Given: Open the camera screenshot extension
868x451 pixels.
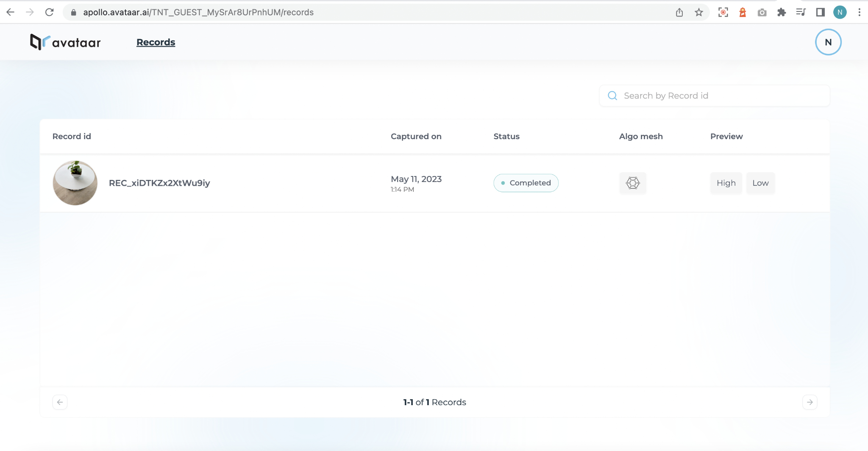Looking at the screenshot, I should [762, 12].
